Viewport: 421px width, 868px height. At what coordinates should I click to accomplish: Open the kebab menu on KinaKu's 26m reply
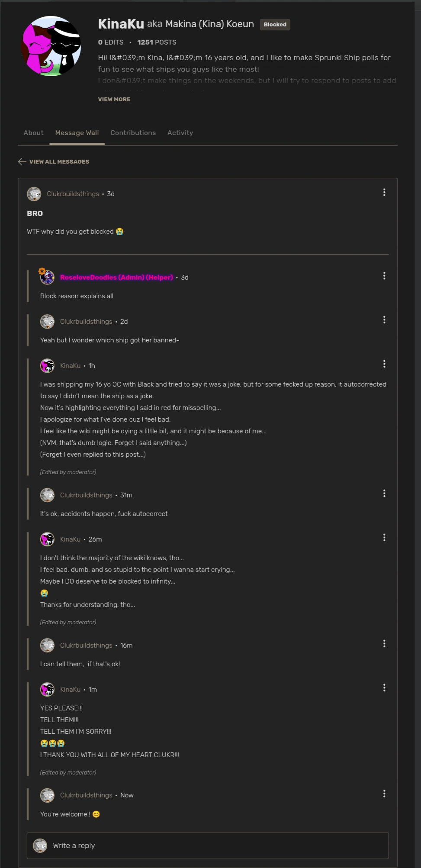(x=384, y=538)
